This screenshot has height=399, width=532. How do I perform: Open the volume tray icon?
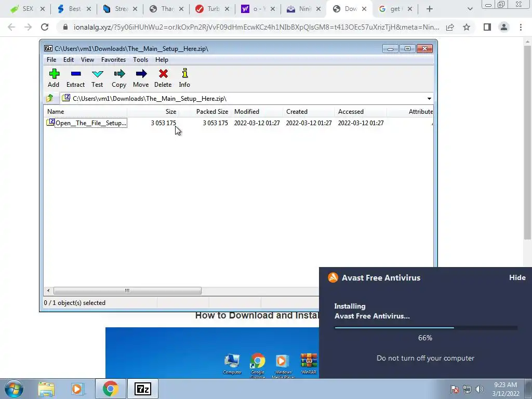coord(480,389)
